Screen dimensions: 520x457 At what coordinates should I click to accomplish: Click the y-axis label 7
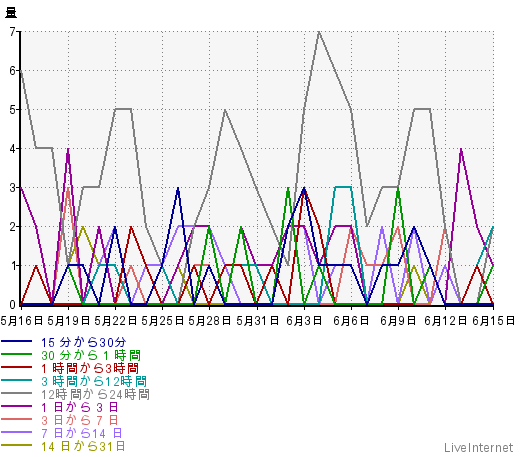[12, 32]
